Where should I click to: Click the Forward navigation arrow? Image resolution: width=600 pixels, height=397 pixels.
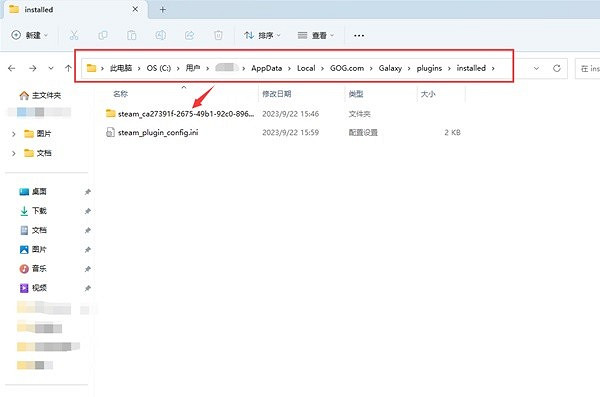(x=33, y=68)
